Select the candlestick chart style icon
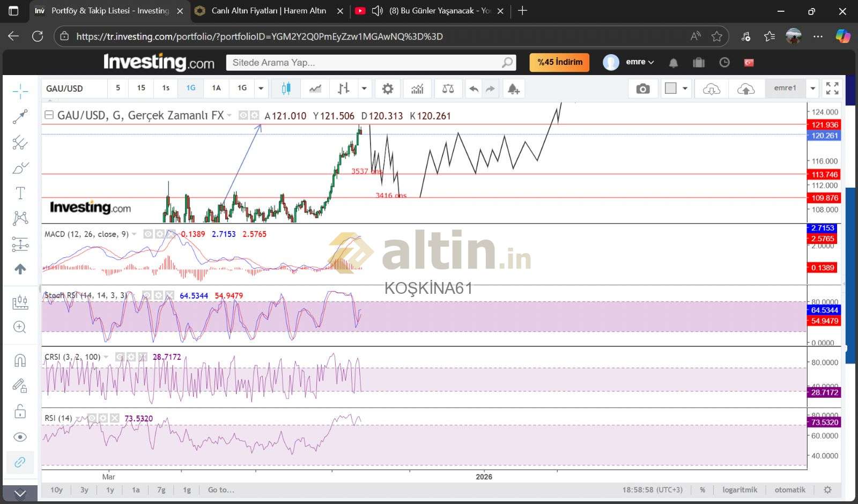The width and height of the screenshot is (858, 504). pyautogui.click(x=286, y=88)
